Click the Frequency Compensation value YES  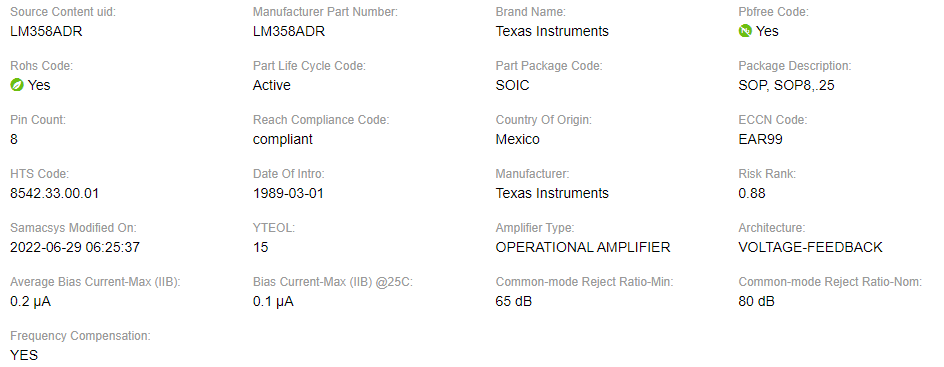click(24, 356)
